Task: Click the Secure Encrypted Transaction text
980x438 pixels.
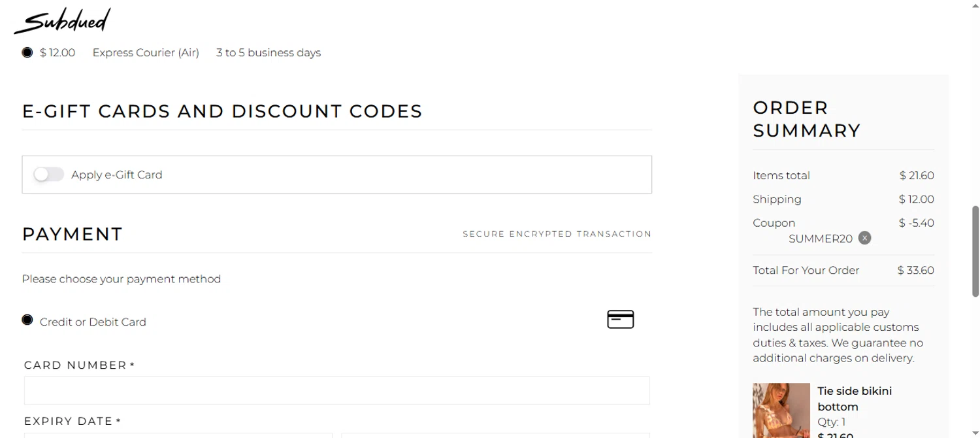Action: point(557,234)
